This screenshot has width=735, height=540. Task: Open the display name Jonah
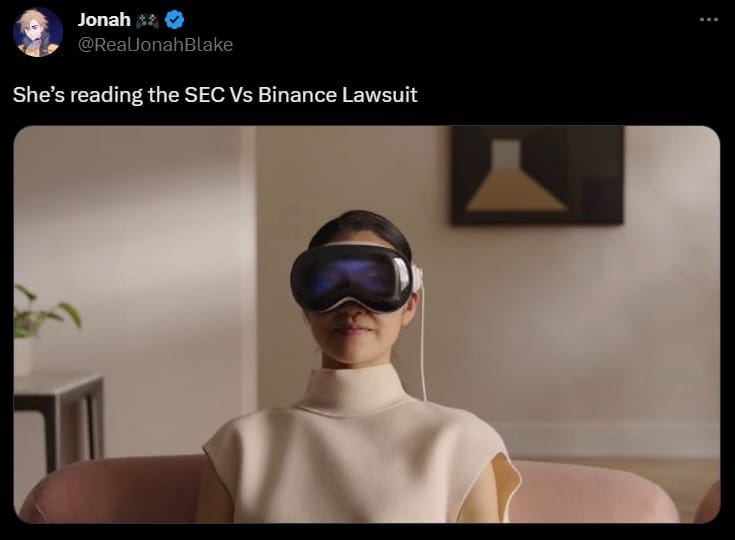104,20
